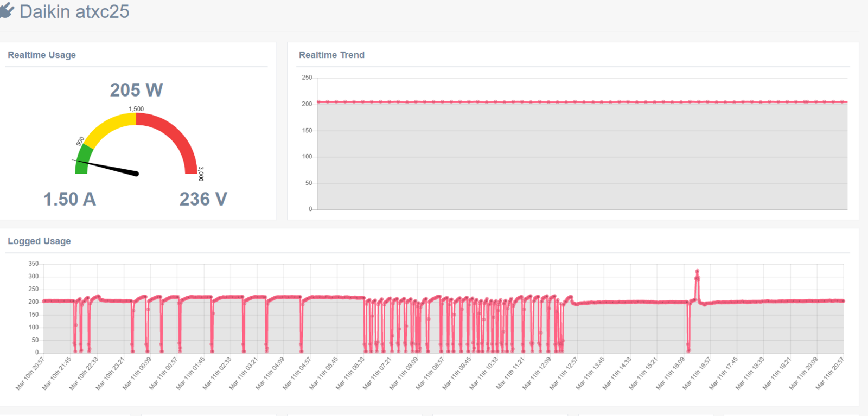
Task: Click the Logged Usage panel heading
Action: pyautogui.click(x=39, y=241)
